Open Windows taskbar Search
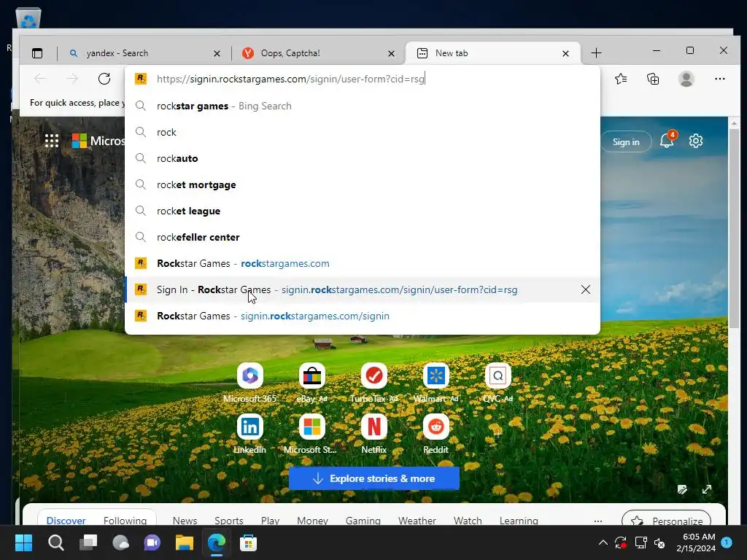747x560 pixels. (55, 542)
